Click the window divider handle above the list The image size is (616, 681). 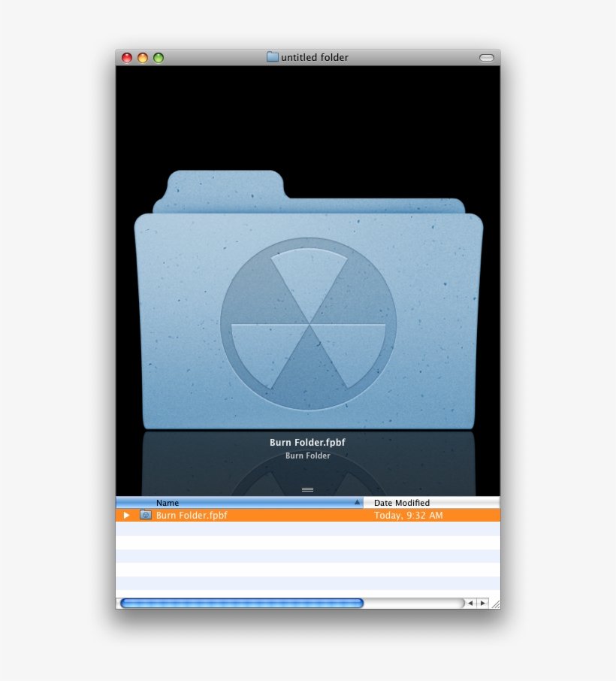(x=307, y=489)
